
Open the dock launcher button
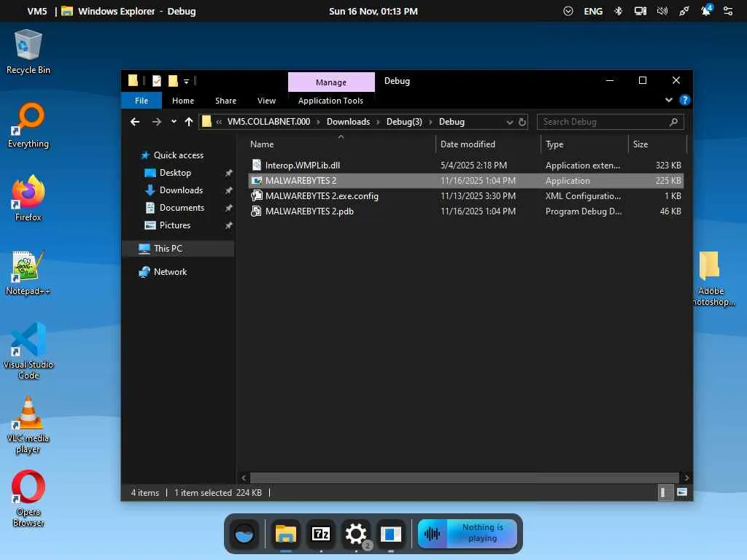click(x=244, y=534)
